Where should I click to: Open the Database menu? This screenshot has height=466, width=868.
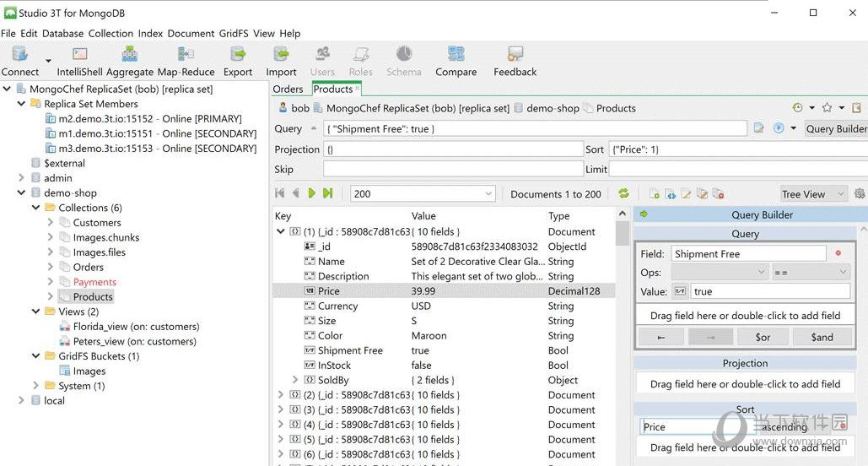(62, 33)
